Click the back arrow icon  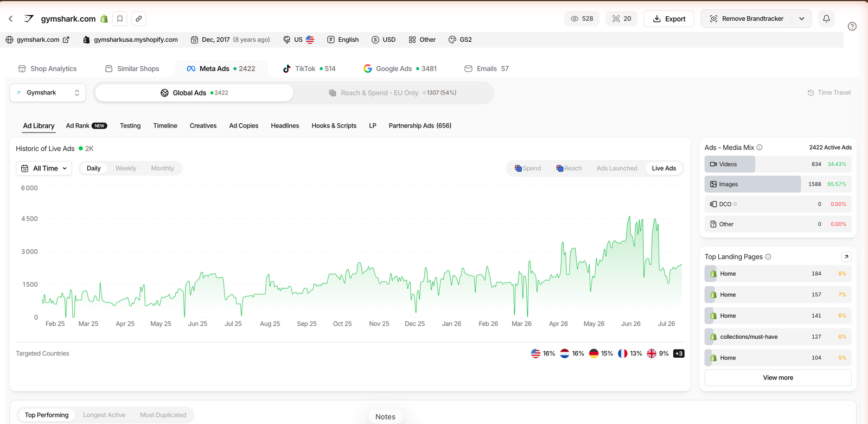(11, 18)
